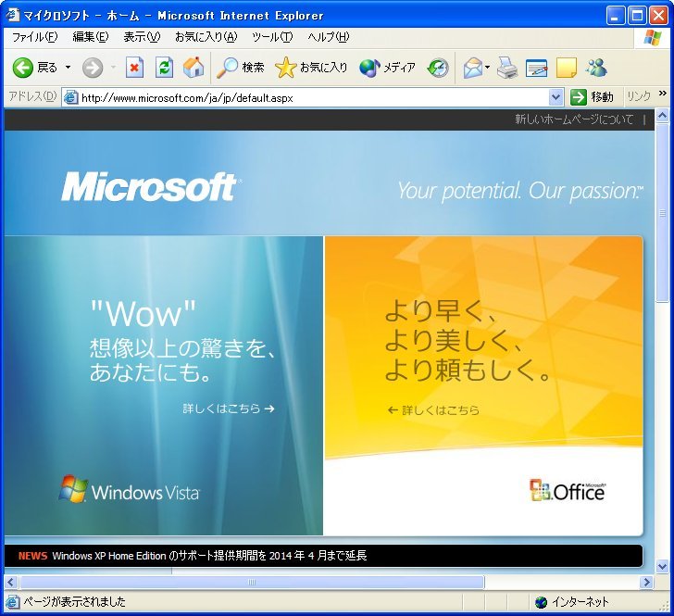
Task: Click the Windows XP support NEWS headline
Action: [210, 556]
